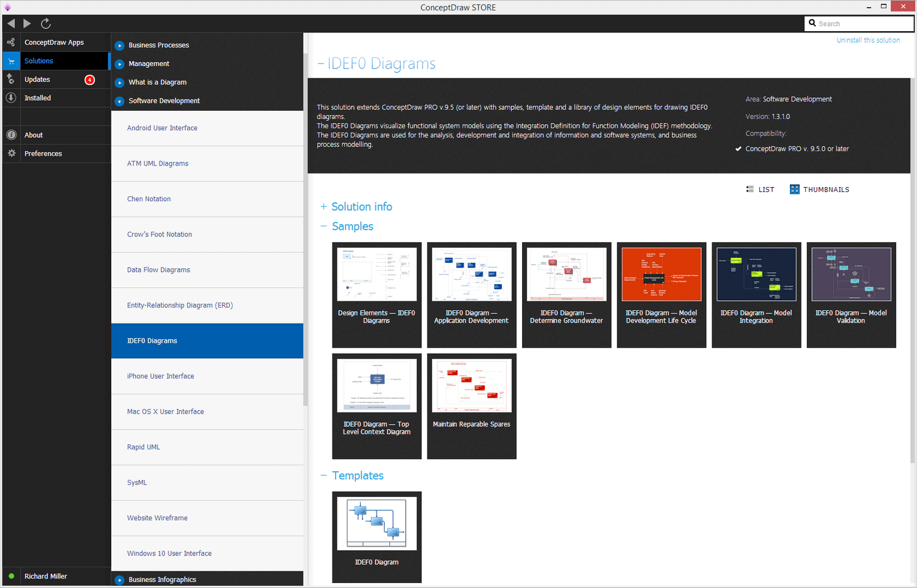The width and height of the screenshot is (917, 588).
Task: Collapse the Software Development category
Action: click(x=120, y=101)
